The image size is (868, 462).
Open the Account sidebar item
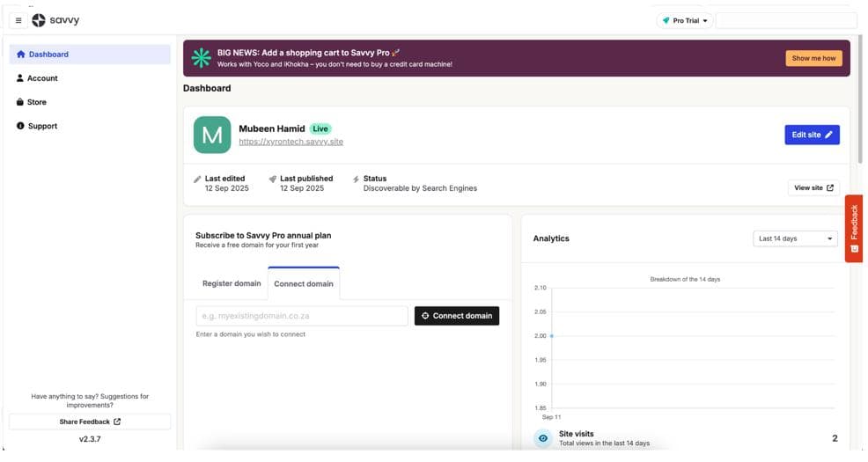41,78
